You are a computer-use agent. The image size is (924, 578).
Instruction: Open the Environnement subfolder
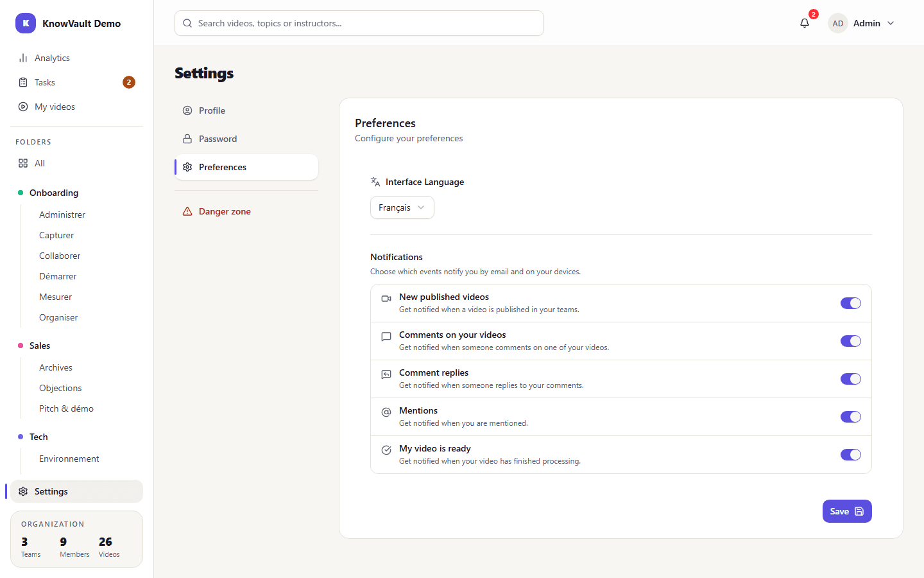click(x=69, y=459)
